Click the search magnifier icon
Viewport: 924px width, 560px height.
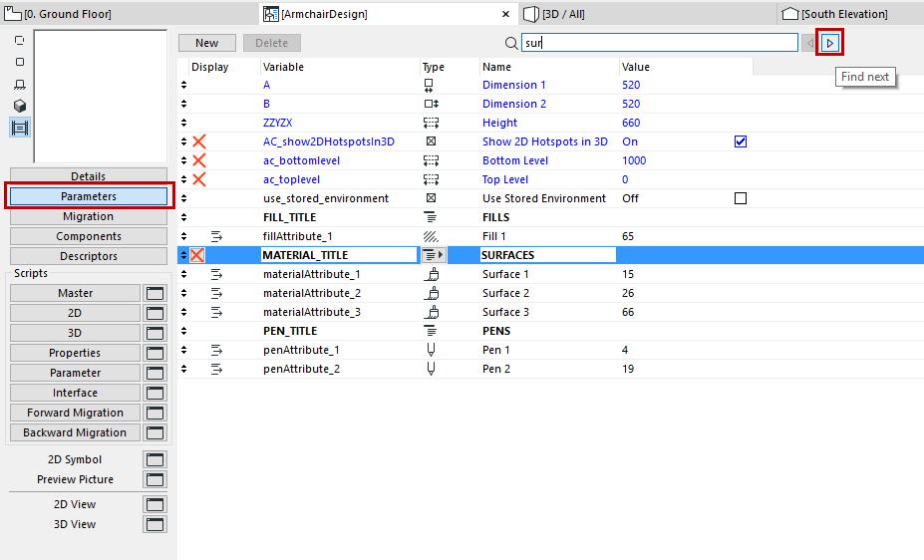(x=511, y=43)
